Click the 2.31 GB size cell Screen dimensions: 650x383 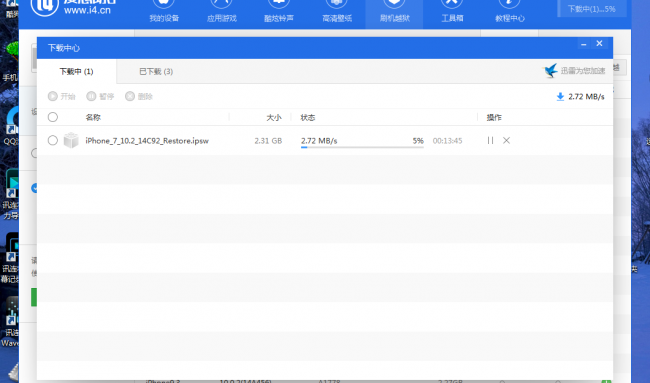click(x=268, y=141)
